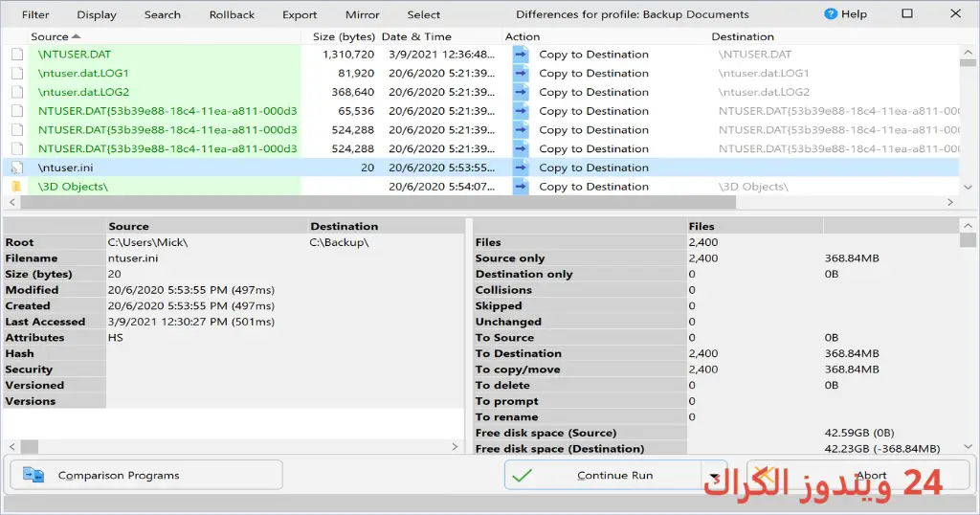Click the destination \ntuser.dat.LOG1 cell

764,73
